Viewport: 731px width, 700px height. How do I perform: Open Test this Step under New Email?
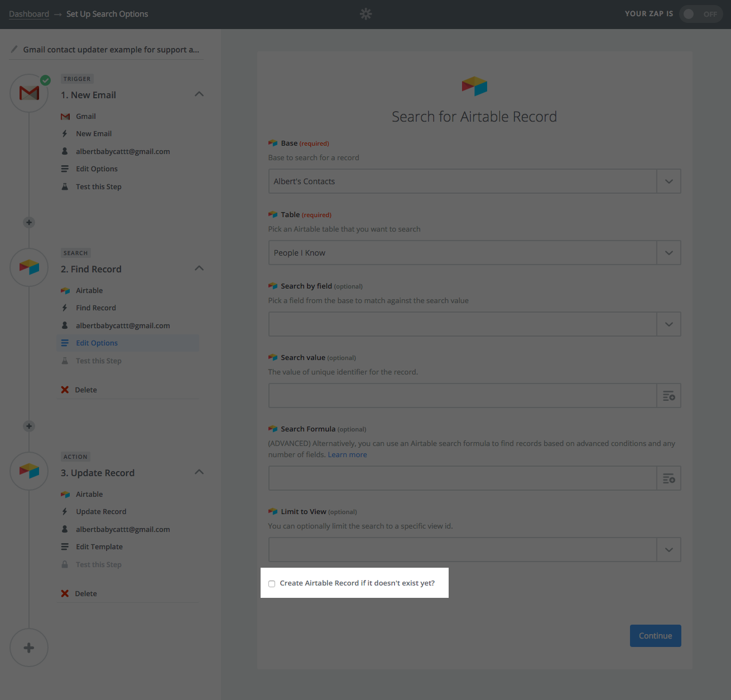click(x=99, y=187)
